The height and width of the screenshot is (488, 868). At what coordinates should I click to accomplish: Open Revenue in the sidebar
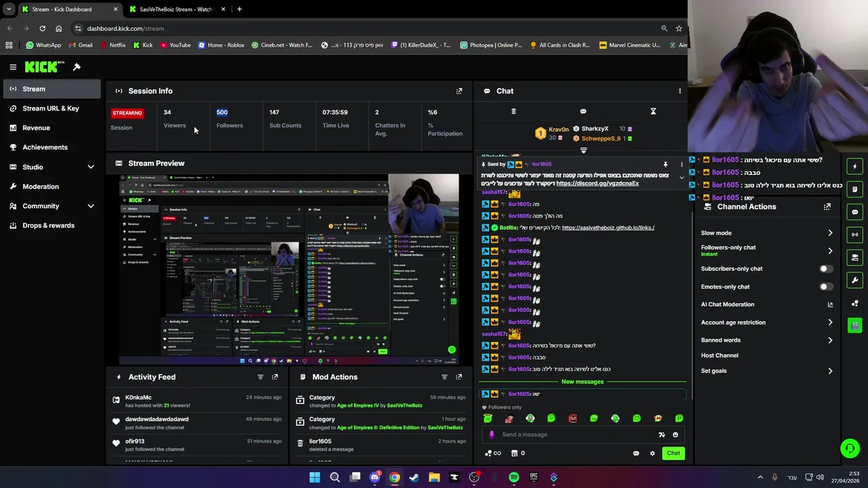pos(52,127)
